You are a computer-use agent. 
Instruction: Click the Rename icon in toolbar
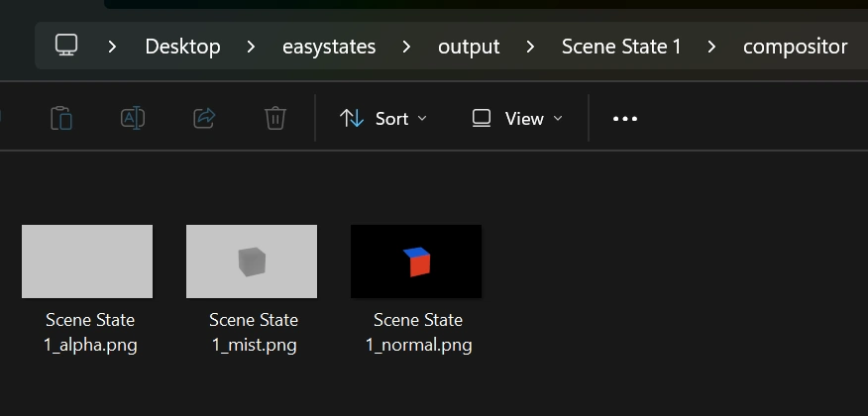pyautogui.click(x=133, y=118)
